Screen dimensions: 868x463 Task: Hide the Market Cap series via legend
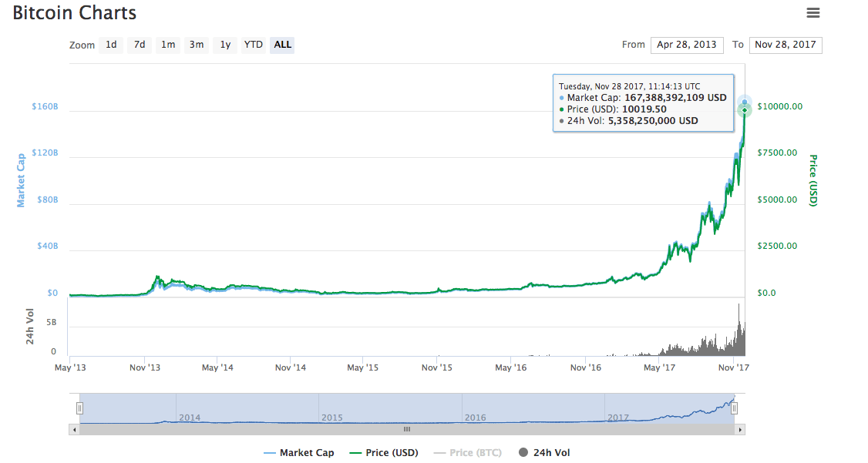(x=298, y=453)
